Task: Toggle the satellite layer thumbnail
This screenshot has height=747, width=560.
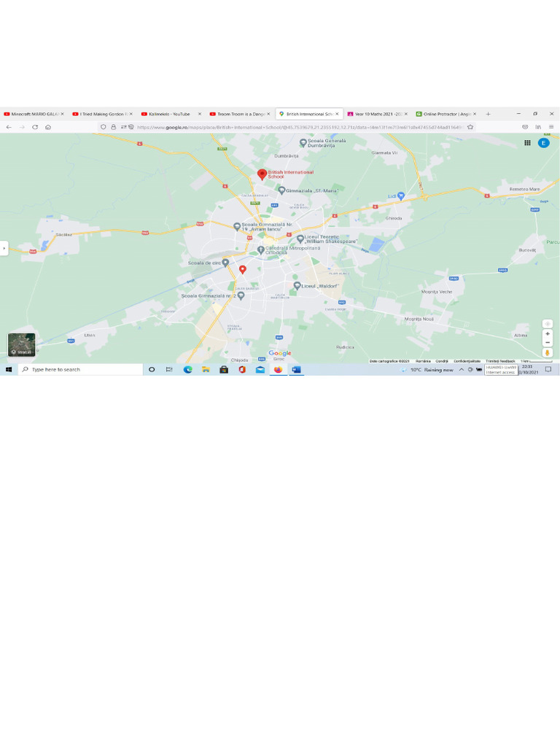Action: click(21, 345)
